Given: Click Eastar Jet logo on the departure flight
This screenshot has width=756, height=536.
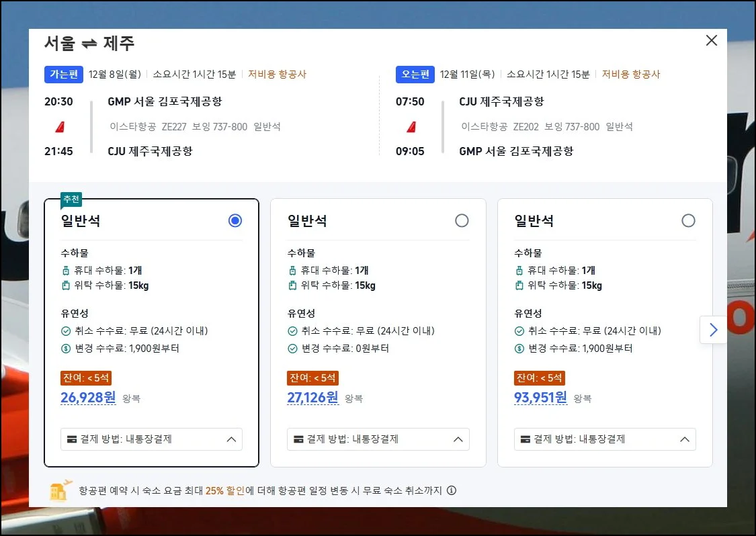Looking at the screenshot, I should (x=58, y=126).
